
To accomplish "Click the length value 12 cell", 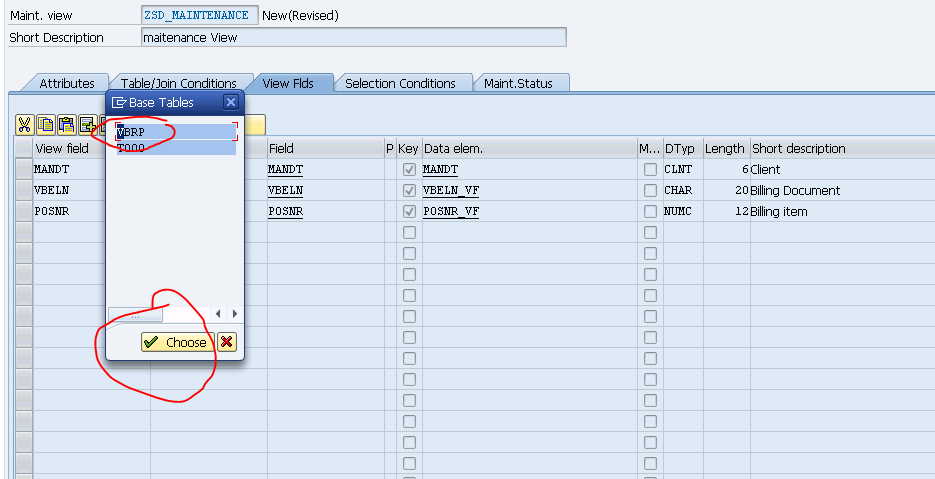I will click(x=726, y=211).
